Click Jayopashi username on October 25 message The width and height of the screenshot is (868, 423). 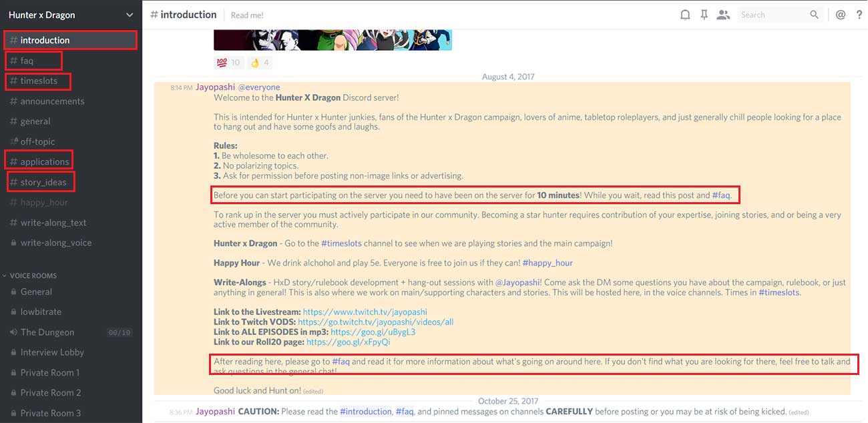215,412
